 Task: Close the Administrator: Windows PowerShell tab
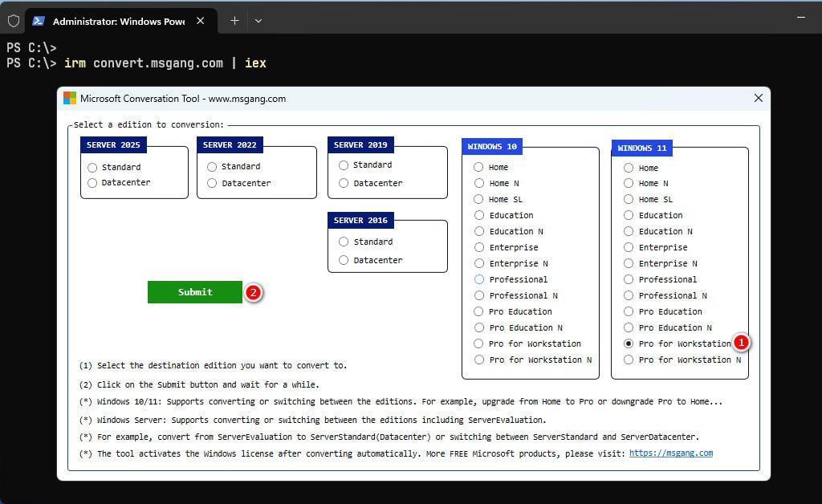tap(200, 21)
